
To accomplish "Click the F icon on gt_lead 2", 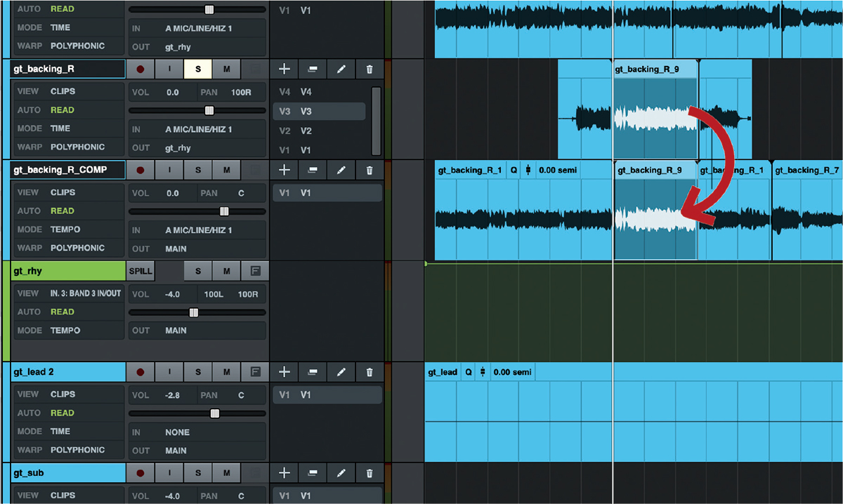I will (x=255, y=372).
